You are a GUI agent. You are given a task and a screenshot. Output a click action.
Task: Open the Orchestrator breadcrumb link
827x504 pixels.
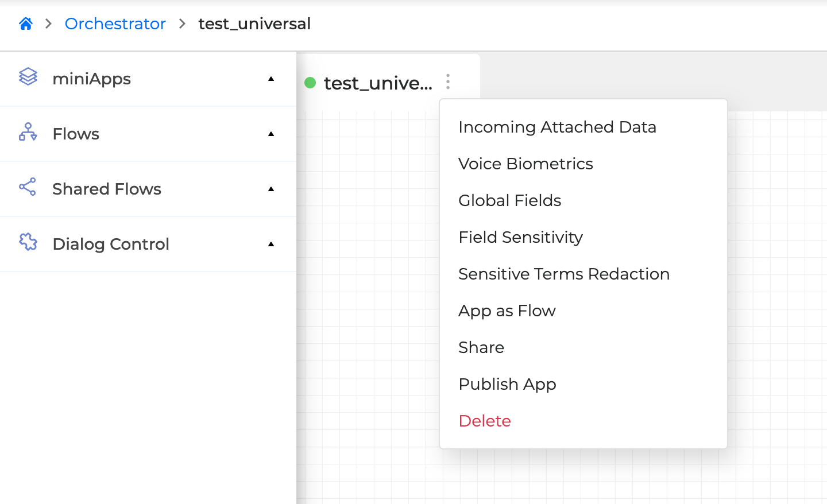coord(115,24)
